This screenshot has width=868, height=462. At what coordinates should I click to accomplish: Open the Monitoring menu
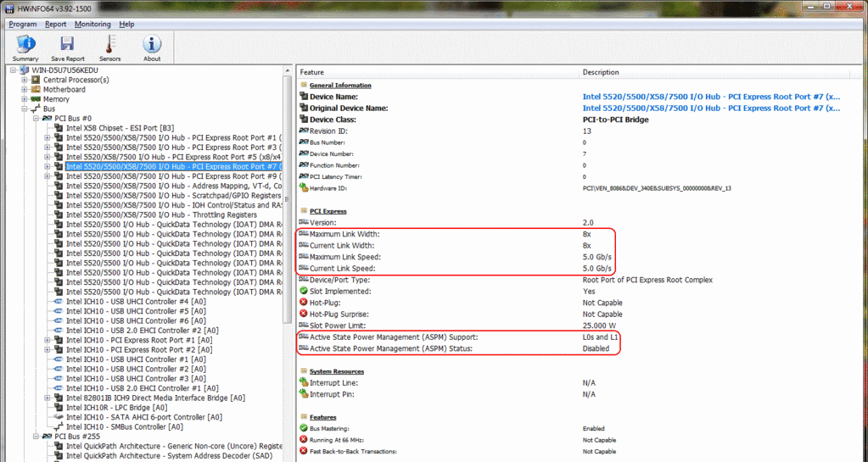[x=92, y=25]
